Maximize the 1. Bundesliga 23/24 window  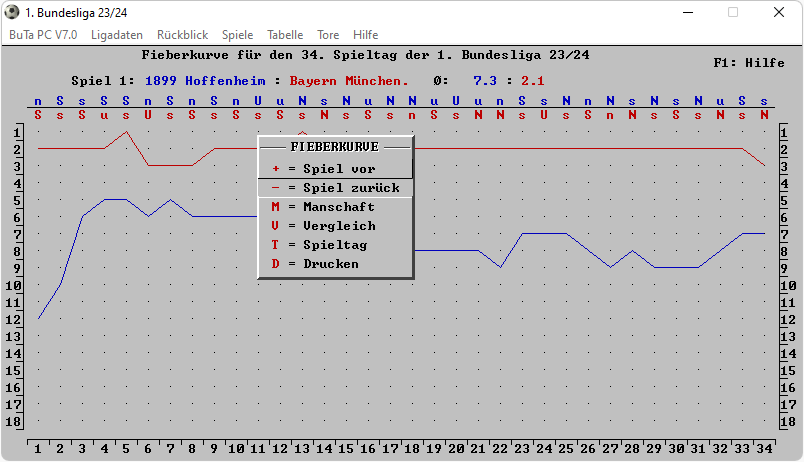pyautogui.click(x=733, y=12)
